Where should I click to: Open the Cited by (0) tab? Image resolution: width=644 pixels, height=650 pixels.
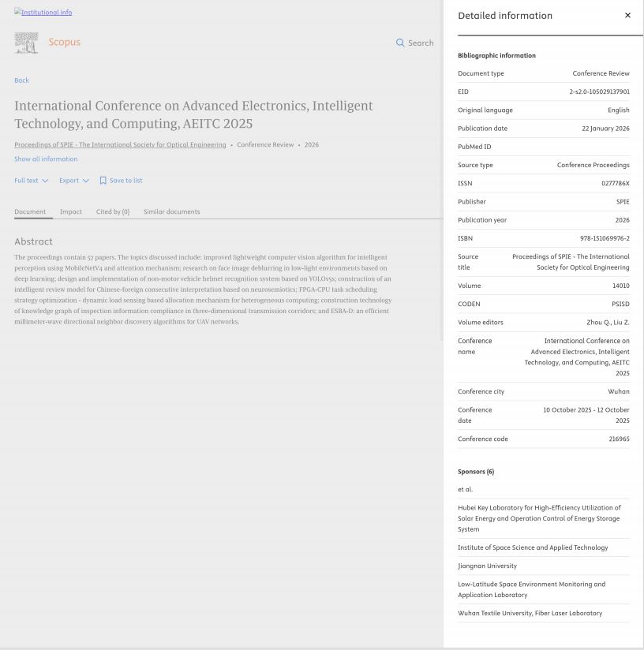pos(113,211)
